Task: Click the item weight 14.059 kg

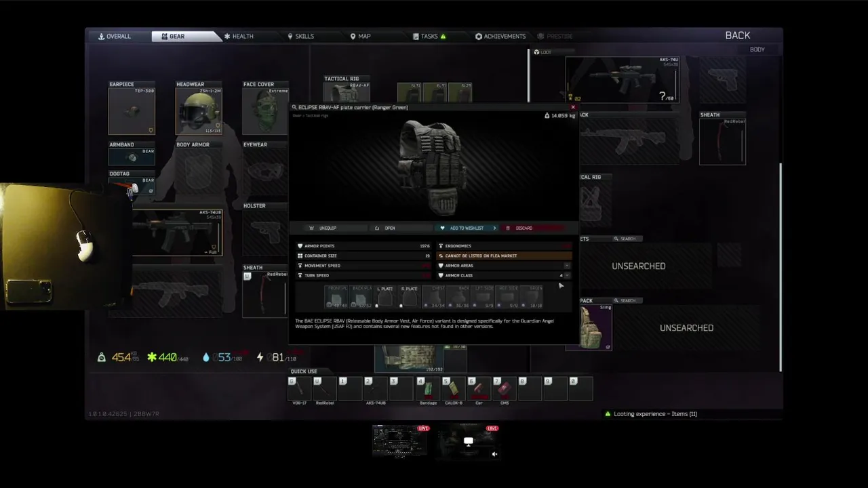Action: 560,115
